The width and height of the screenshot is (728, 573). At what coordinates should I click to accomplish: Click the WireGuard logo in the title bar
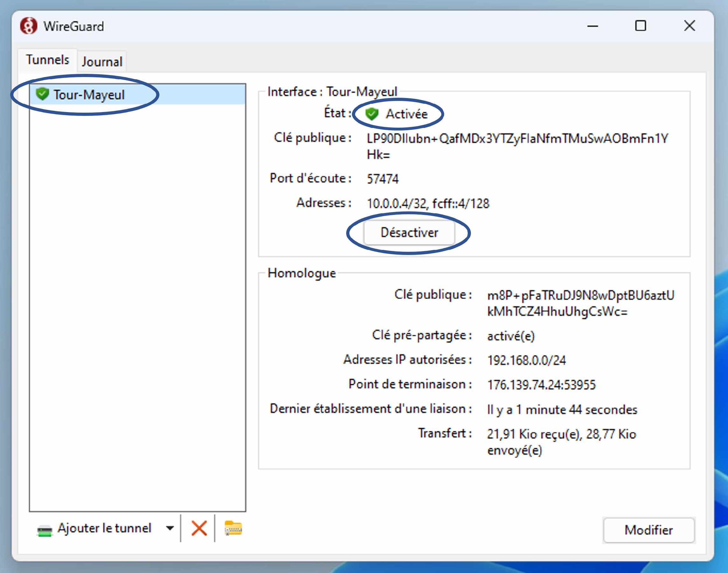pos(29,26)
